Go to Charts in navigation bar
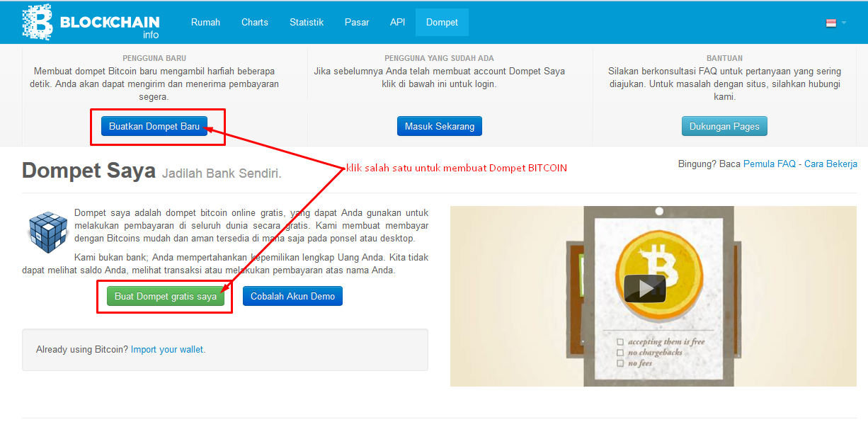The image size is (868, 422). click(x=255, y=22)
